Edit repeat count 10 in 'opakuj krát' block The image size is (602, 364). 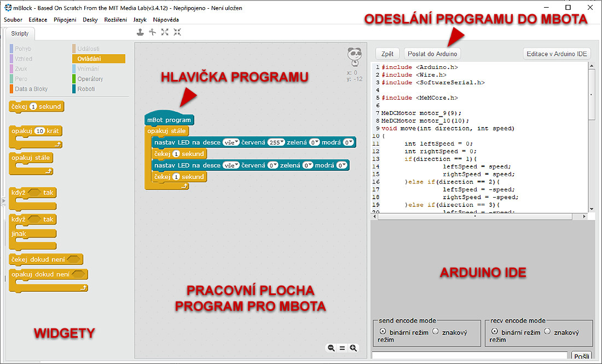(39, 131)
